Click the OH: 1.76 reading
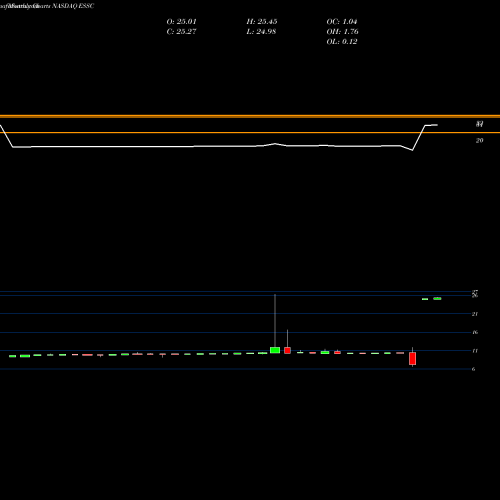The width and height of the screenshot is (500, 500). [342, 32]
